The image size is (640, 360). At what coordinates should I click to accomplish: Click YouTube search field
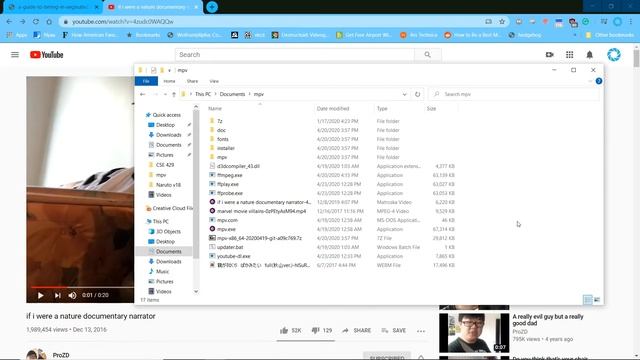pyautogui.click(x=295, y=55)
